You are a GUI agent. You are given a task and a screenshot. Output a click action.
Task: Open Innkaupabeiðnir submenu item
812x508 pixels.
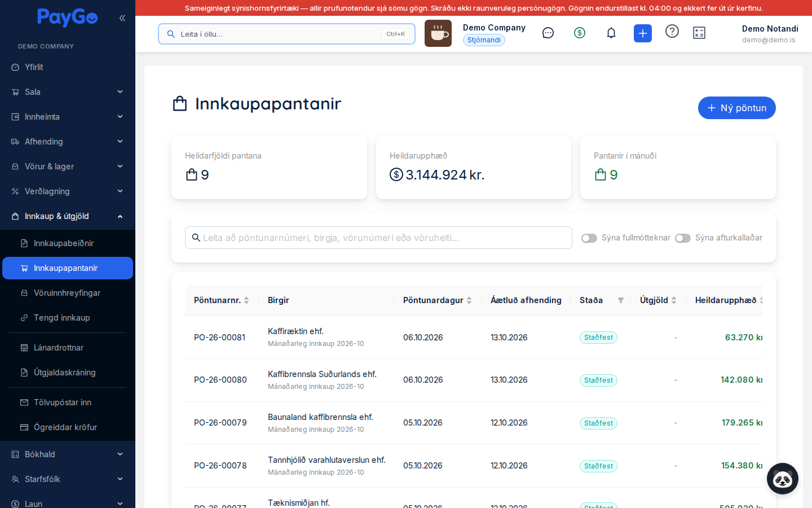click(x=68, y=243)
